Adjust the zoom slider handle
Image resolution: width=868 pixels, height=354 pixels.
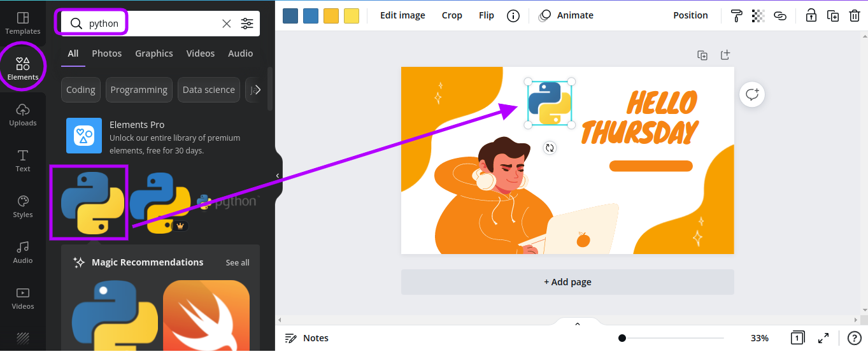coord(622,338)
